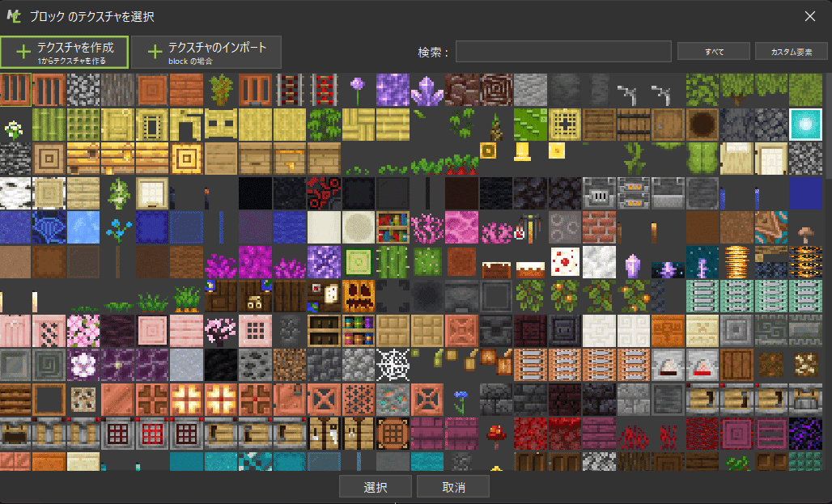
Task: Select the pink cherry trapdoor grid texture
Action: click(x=255, y=331)
